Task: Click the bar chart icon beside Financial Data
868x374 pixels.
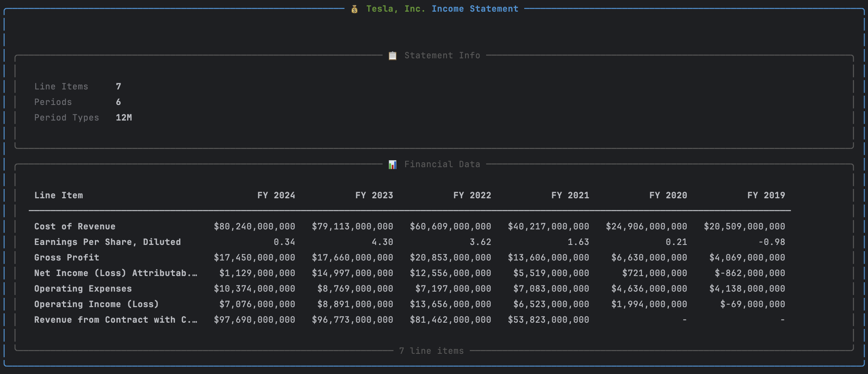Action: (x=392, y=164)
